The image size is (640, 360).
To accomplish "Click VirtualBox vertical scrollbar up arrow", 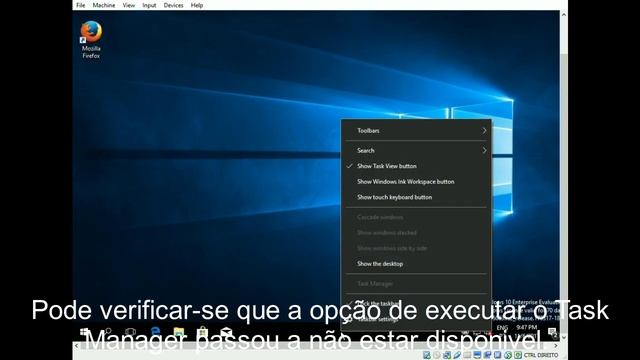I will pos(564,15).
